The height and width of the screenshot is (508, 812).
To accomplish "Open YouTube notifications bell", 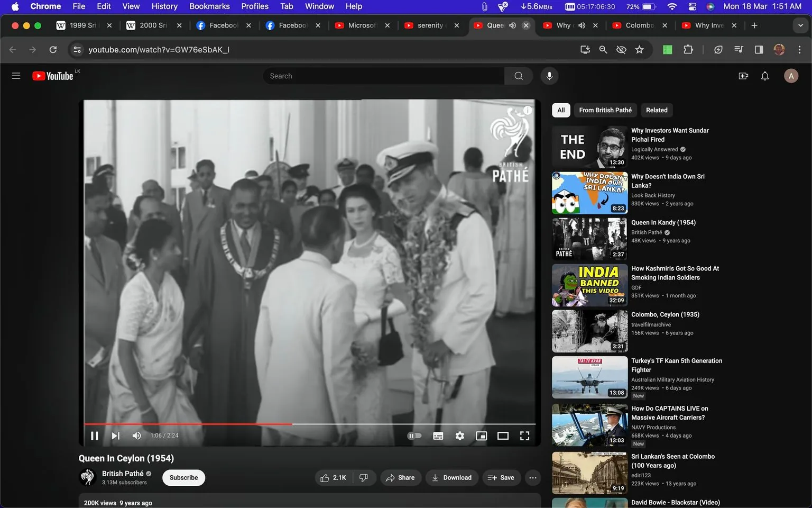I will pyautogui.click(x=764, y=76).
